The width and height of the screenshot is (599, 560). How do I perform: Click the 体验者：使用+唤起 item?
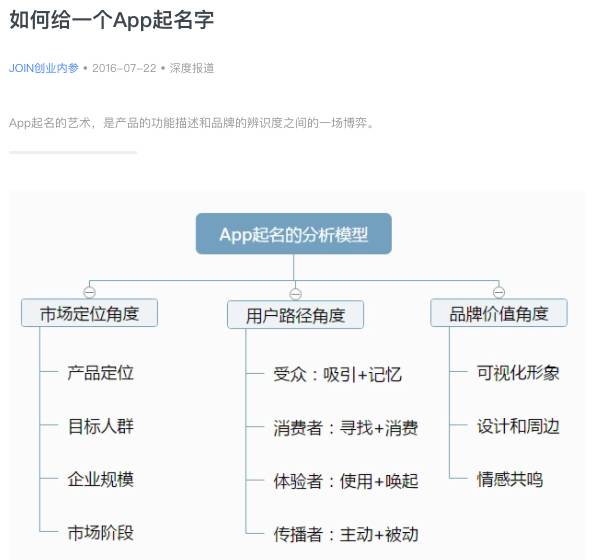pos(346,481)
